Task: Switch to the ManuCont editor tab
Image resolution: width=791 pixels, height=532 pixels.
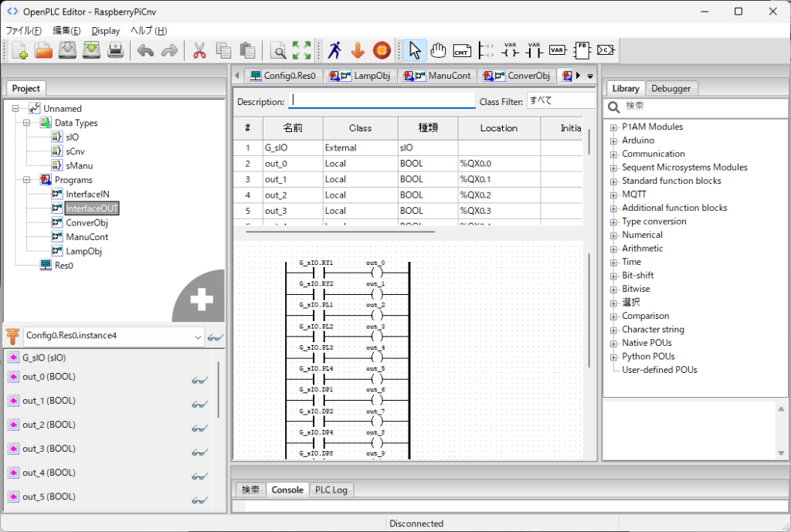Action: coord(437,76)
